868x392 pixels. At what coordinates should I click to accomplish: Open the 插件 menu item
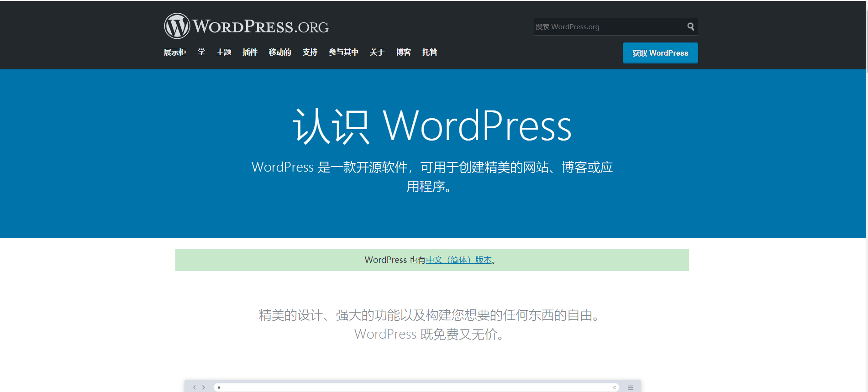(x=250, y=52)
